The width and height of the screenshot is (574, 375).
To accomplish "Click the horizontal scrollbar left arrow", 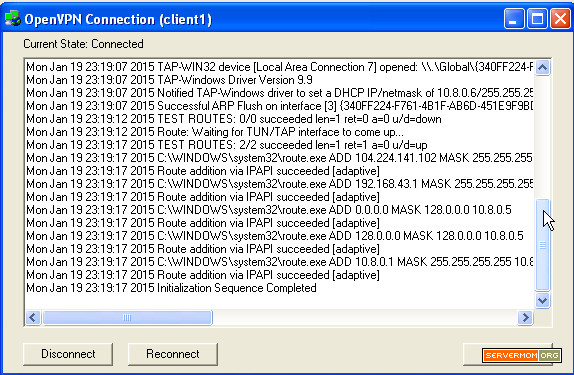I will pyautogui.click(x=33, y=318).
